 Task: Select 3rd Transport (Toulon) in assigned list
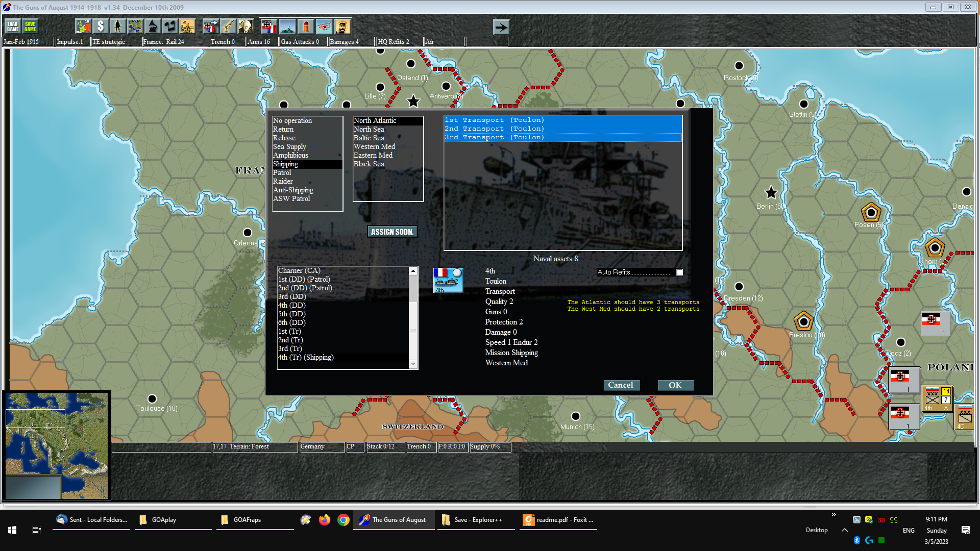point(563,138)
